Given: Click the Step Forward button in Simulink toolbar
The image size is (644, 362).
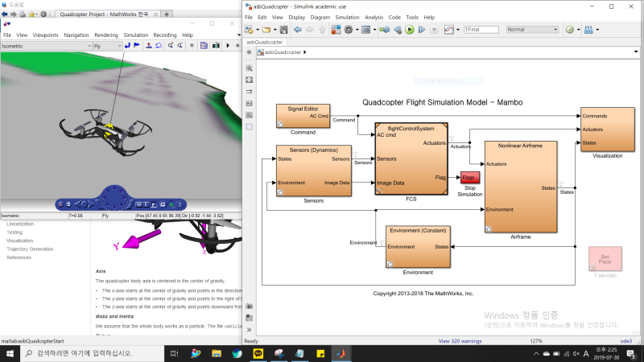Looking at the screenshot, I should click(x=421, y=30).
